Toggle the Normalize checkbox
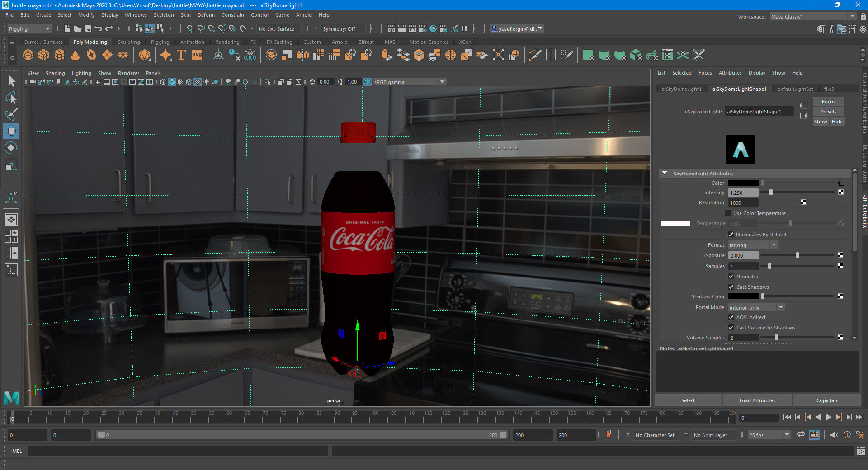Screen dimensions: 868x470 point(731,277)
